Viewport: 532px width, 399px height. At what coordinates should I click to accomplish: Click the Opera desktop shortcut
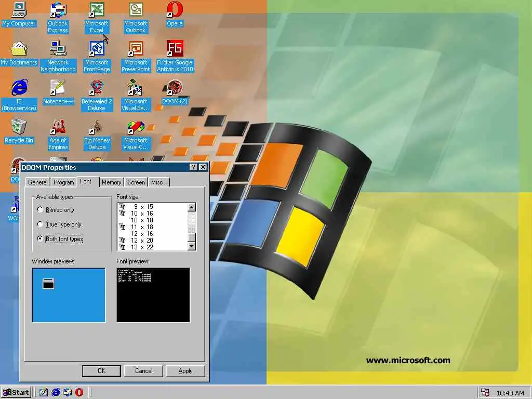(175, 14)
